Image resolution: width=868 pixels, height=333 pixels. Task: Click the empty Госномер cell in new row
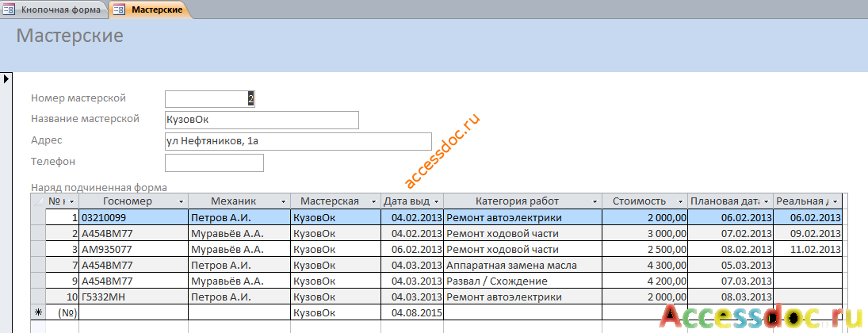133,312
